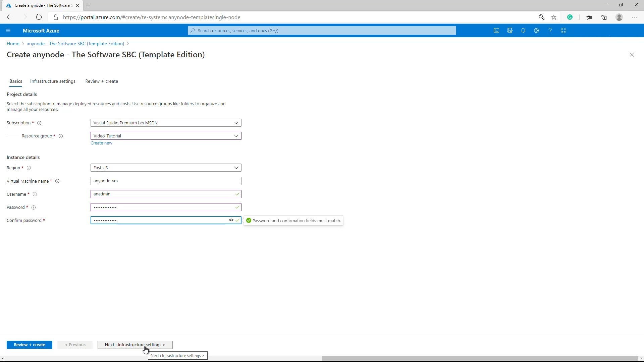Open browser Settings and more menu
The height and width of the screenshot is (362, 644).
pyautogui.click(x=635, y=17)
